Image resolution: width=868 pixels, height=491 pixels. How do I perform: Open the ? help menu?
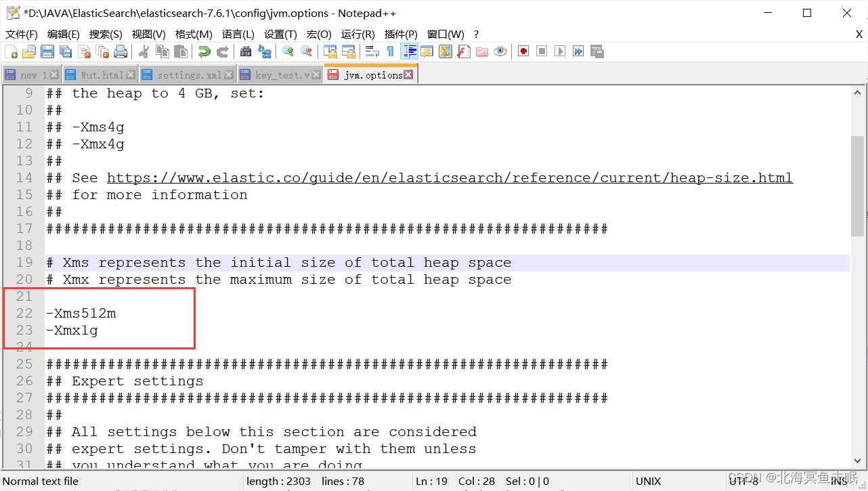[476, 34]
